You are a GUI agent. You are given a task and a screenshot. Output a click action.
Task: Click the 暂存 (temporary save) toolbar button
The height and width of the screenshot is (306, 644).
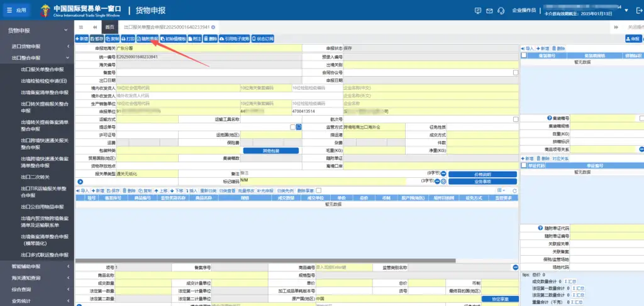pyautogui.click(x=96, y=38)
